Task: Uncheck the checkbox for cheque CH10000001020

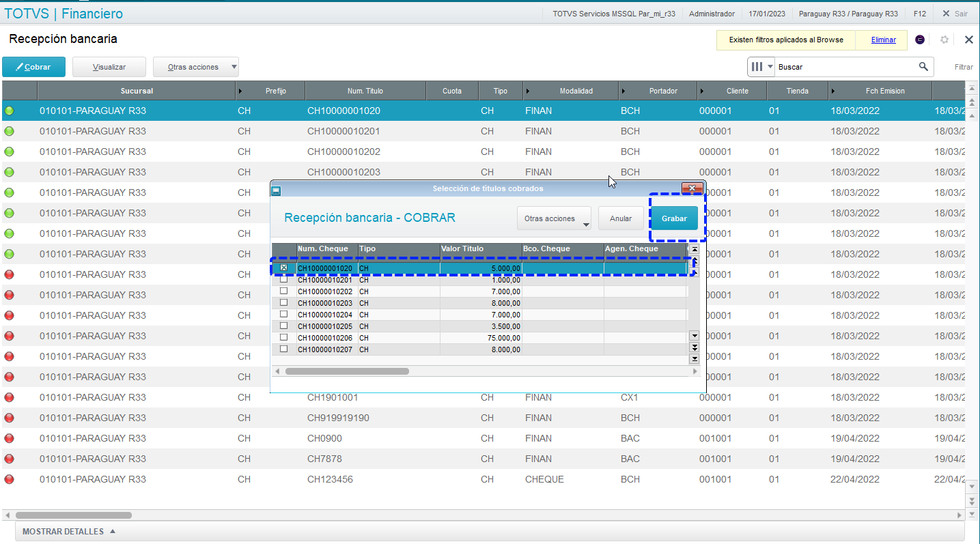Action: tap(283, 268)
